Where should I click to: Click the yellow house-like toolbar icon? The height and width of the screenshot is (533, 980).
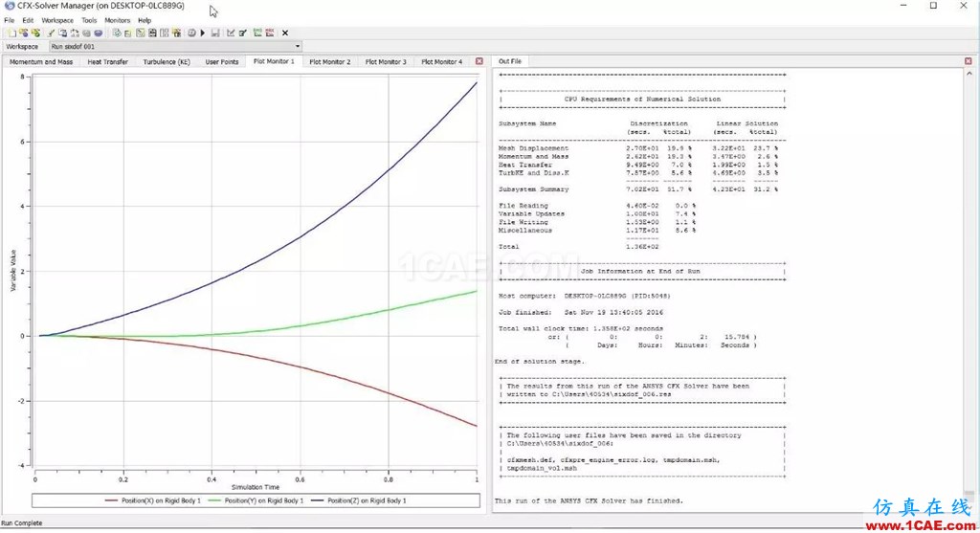coord(176,33)
